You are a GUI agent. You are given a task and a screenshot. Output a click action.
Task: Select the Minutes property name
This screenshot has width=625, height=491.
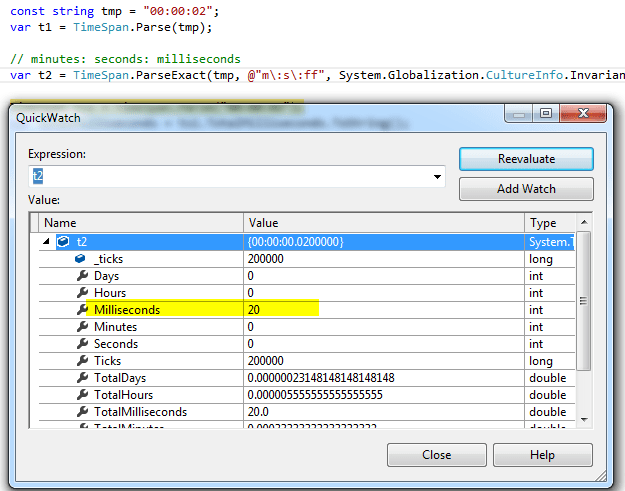tap(116, 327)
